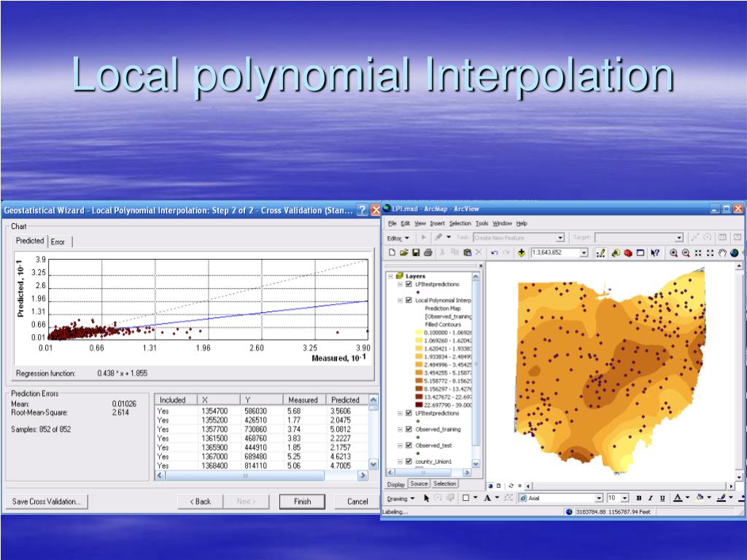Screen dimensions: 747x560
Task: Select the Zoom In magnifier tool
Action: pyautogui.click(x=673, y=253)
